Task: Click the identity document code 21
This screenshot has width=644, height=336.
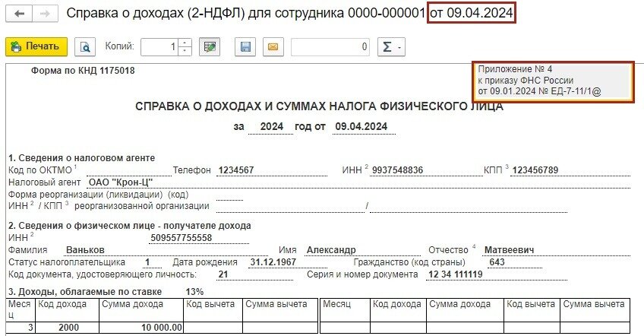Action: pos(223,274)
